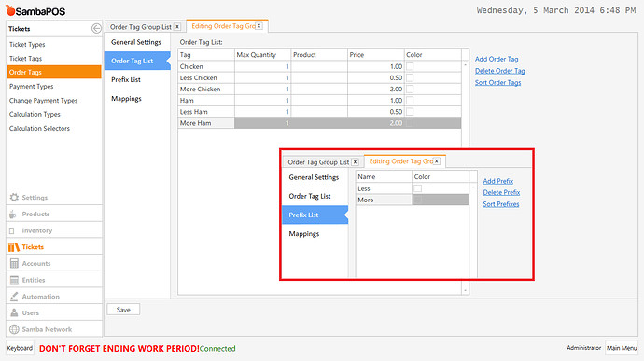
Task: Click the More Chicken Product cell
Action: click(319, 89)
